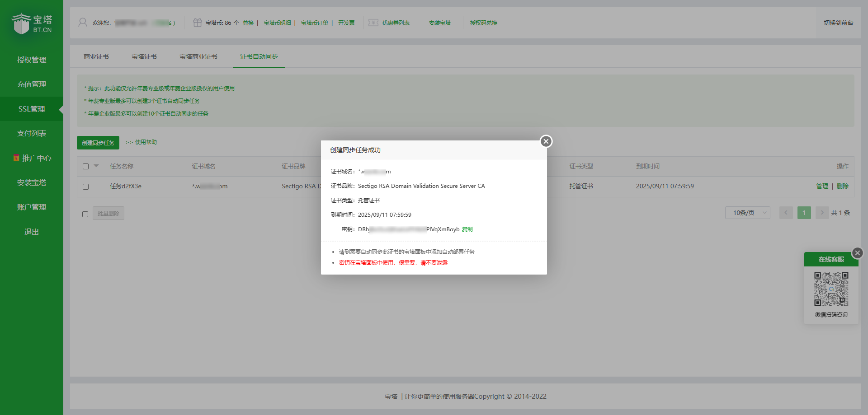Click the 安装宝塔 top bar link

[x=440, y=23]
